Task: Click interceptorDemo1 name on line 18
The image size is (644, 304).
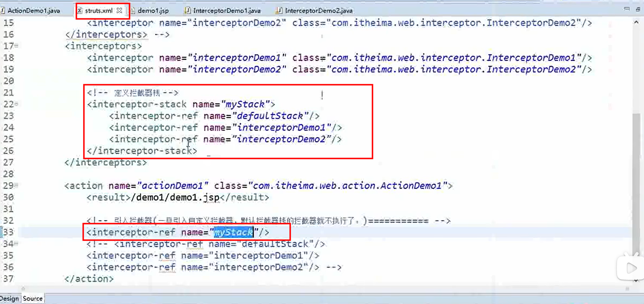Action: 237,58
